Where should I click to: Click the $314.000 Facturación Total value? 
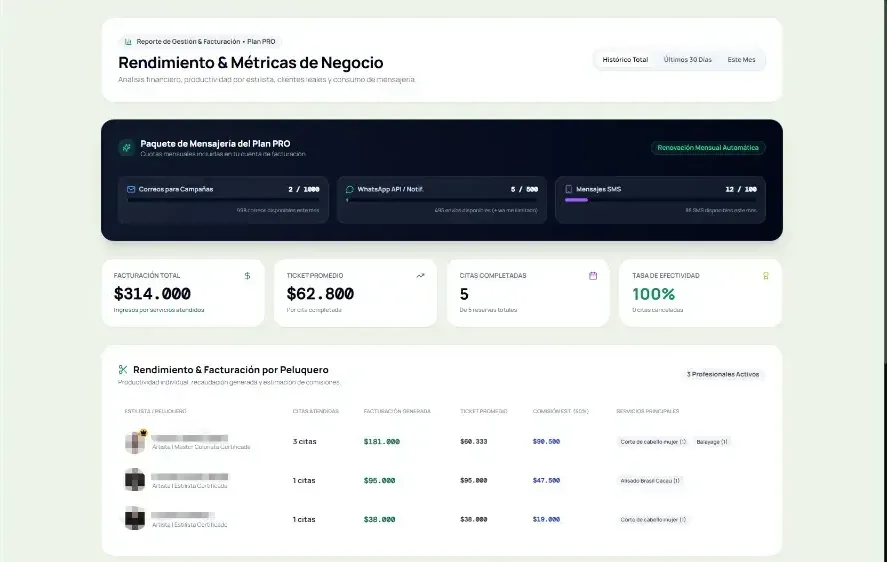[152, 294]
